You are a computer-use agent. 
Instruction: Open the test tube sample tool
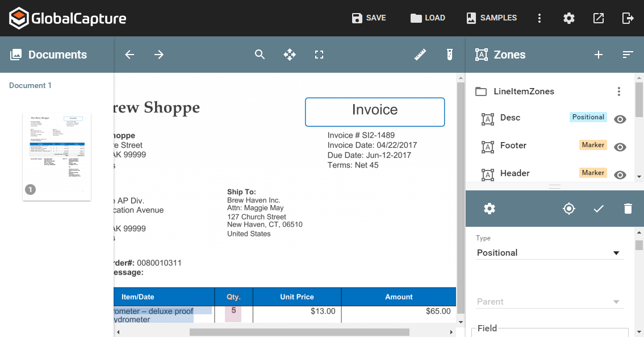coord(449,55)
